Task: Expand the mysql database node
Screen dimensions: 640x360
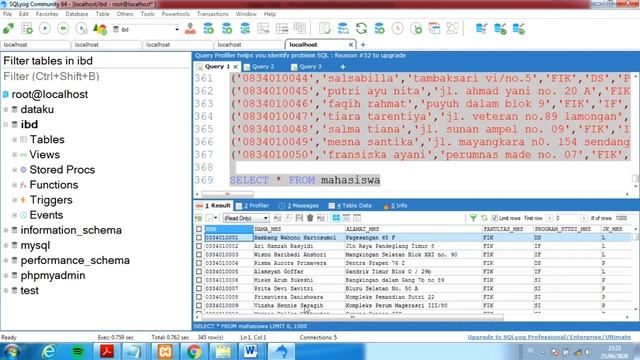Action: [x=6, y=245]
